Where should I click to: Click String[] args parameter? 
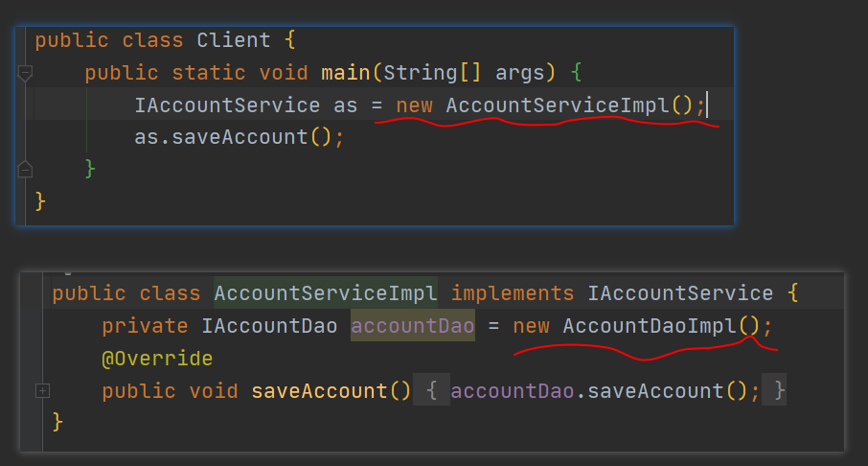click(x=464, y=73)
